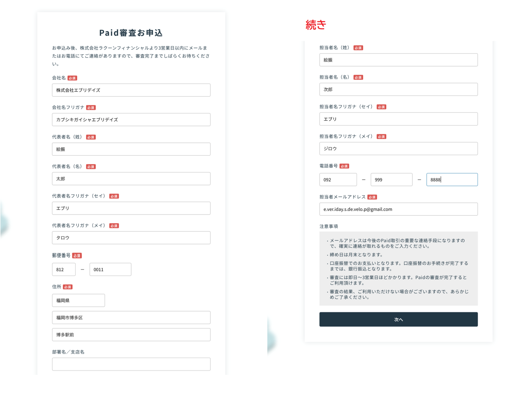Click the 担当者名（姓） input field
Viewport: 532px width, 395px height.
(398, 60)
